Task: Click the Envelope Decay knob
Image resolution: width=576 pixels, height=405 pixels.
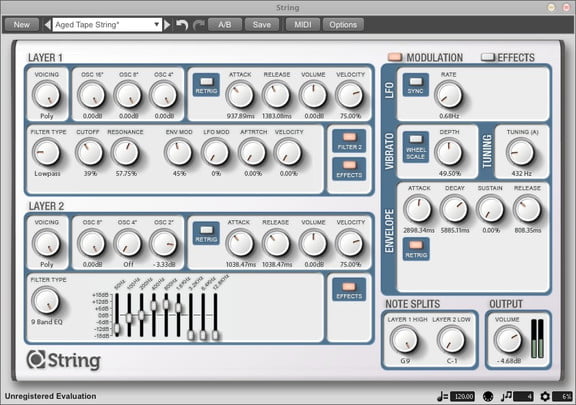Action: click(x=454, y=209)
